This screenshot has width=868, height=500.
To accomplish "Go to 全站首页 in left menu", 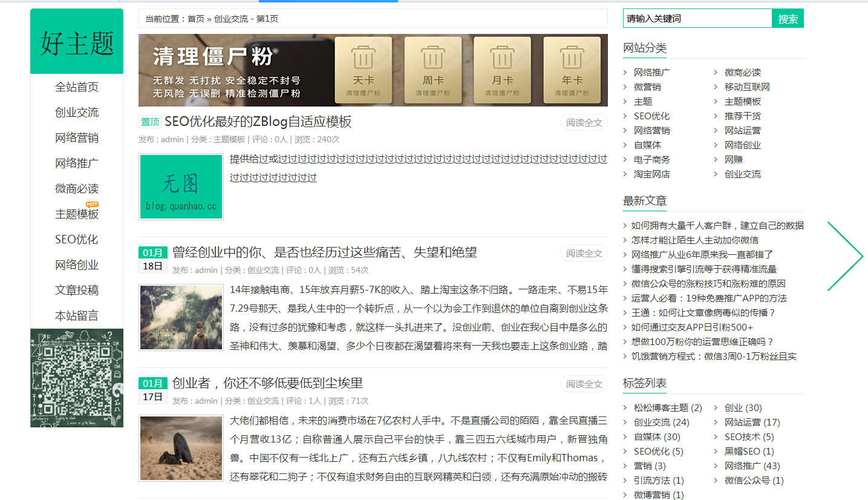I will pyautogui.click(x=77, y=87).
